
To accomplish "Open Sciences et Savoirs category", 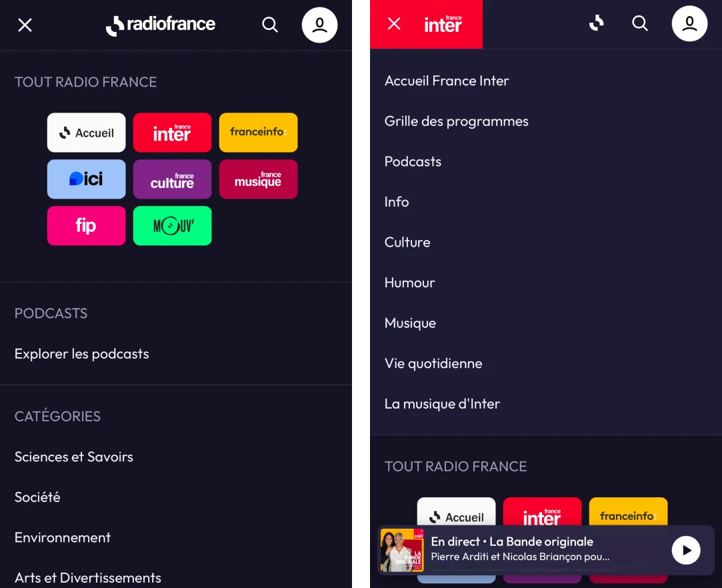I will click(74, 457).
